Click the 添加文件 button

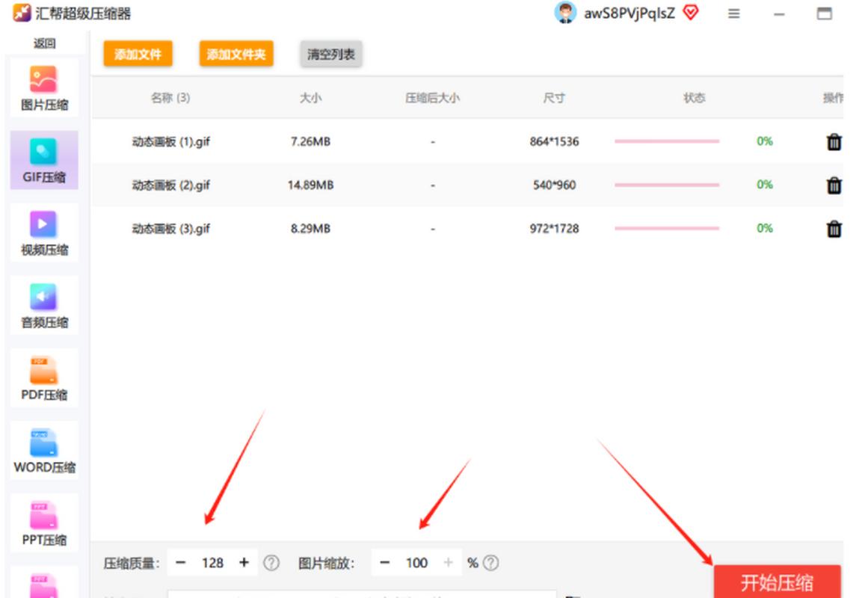pyautogui.click(x=138, y=55)
